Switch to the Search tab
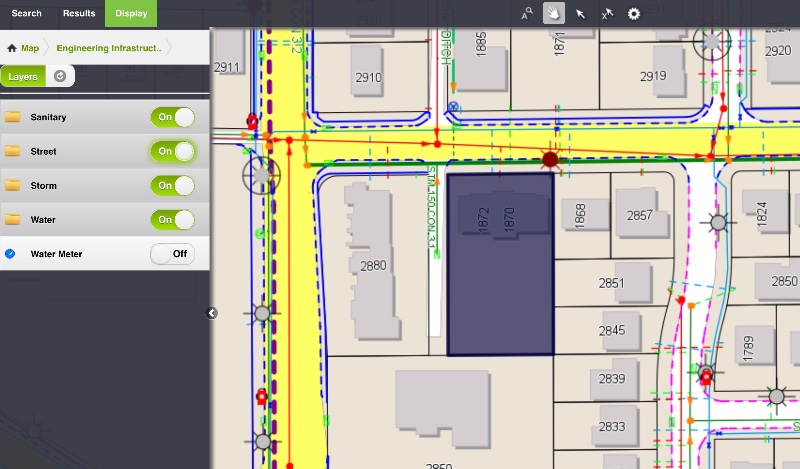This screenshot has width=800, height=469. coord(26,13)
